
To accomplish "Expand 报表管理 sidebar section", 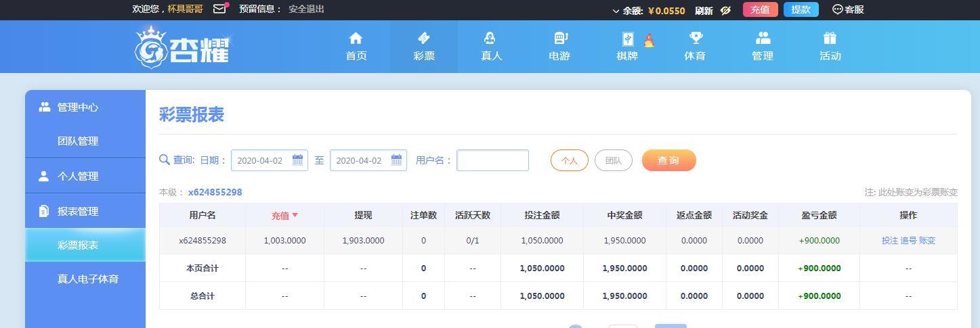I will pyautogui.click(x=85, y=211).
